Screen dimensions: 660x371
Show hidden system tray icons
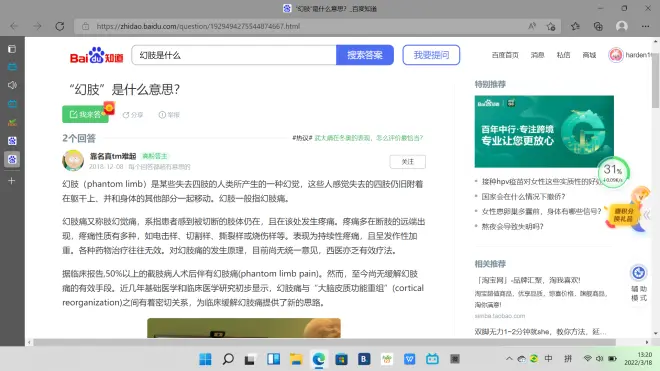[509, 359]
